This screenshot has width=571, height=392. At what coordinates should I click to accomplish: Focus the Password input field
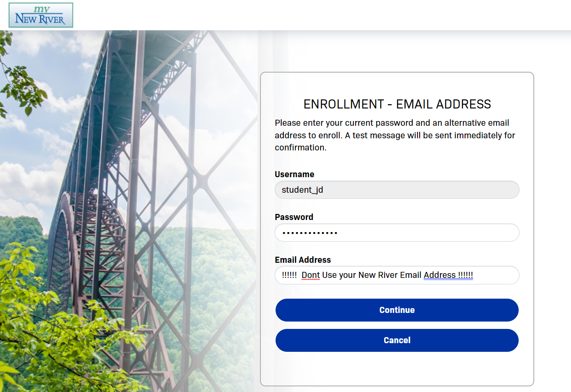397,233
